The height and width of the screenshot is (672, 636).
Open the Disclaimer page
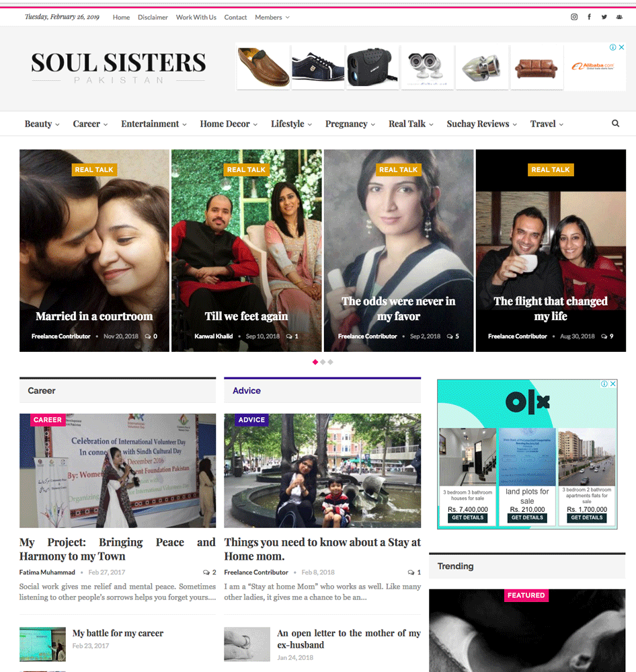coord(153,17)
